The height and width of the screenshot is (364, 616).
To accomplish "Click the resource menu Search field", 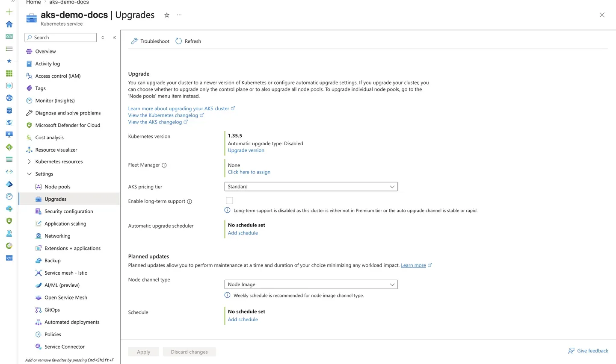I will pos(61,38).
